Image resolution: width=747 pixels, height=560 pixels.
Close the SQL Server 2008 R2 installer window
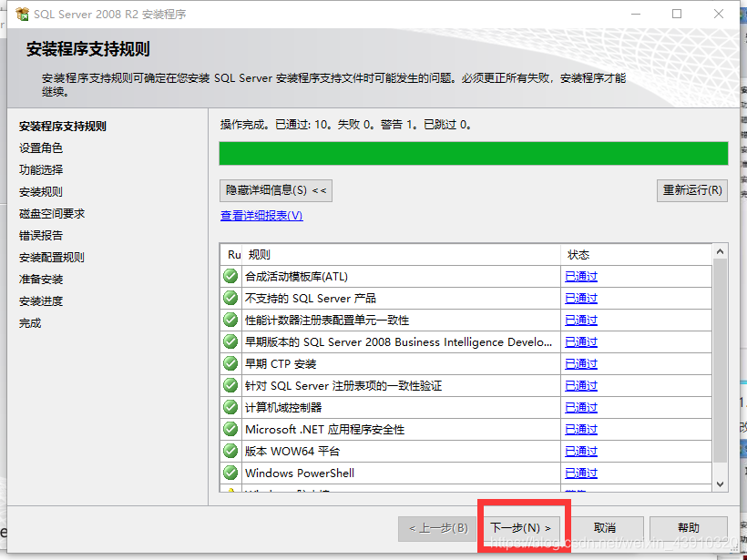point(719,14)
